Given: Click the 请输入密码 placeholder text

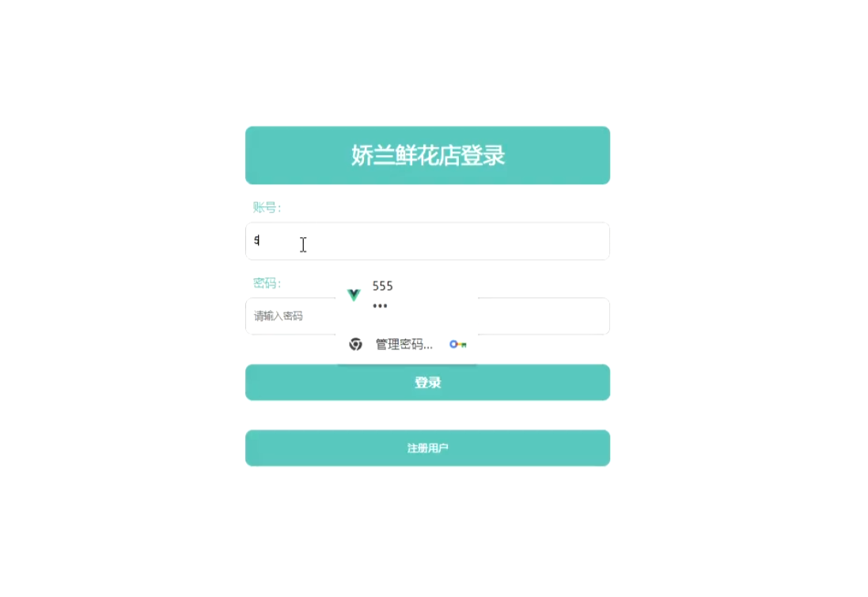Looking at the screenshot, I should (x=279, y=316).
